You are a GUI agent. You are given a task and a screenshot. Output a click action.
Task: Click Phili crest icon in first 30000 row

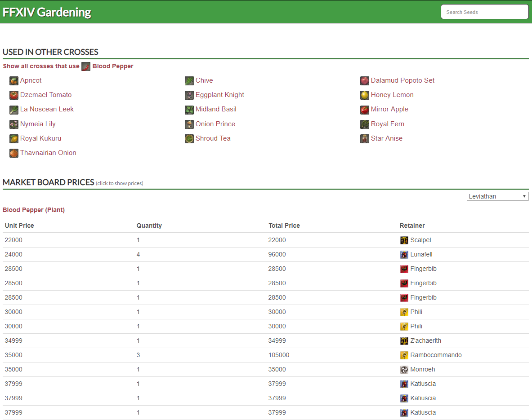pos(404,312)
